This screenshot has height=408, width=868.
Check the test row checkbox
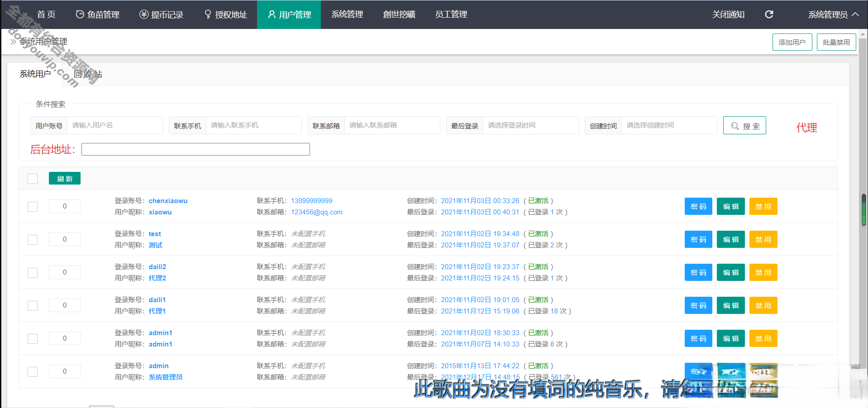33,240
